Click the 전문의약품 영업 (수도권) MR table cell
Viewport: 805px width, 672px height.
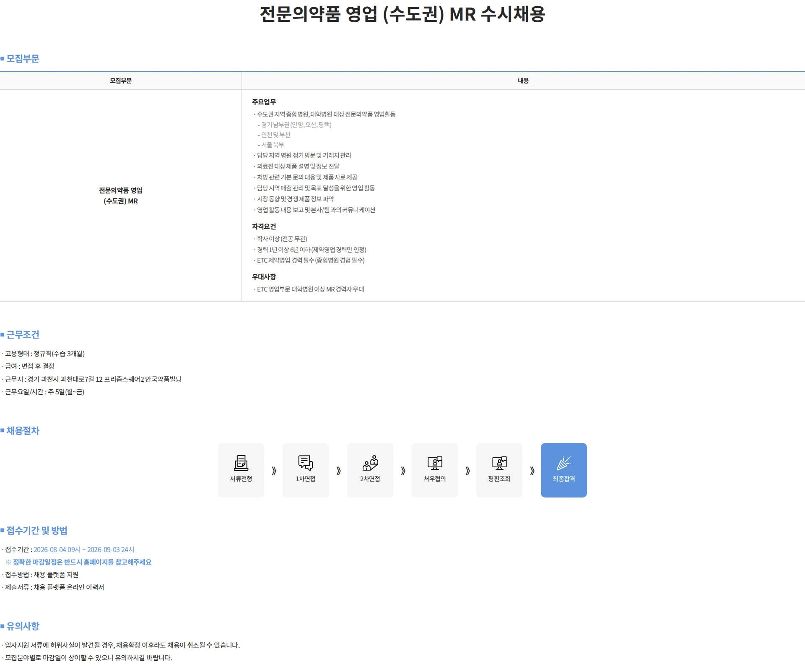(121, 195)
